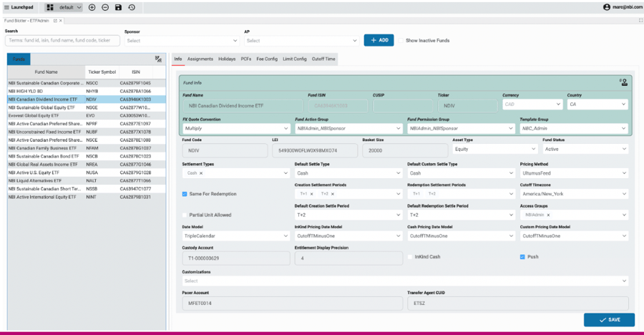
Task: Remove T+2 from Creation Settlement Periods
Action: coord(333,194)
